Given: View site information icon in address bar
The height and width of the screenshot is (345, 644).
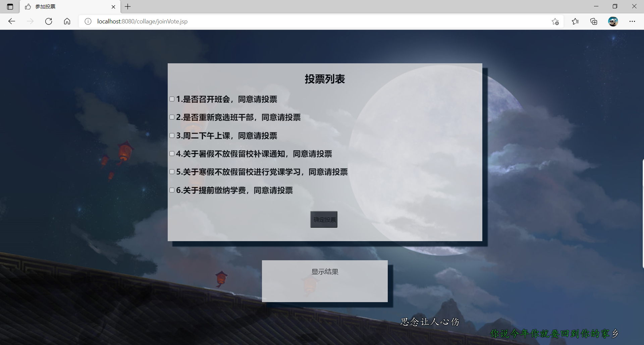Looking at the screenshot, I should pos(88,21).
